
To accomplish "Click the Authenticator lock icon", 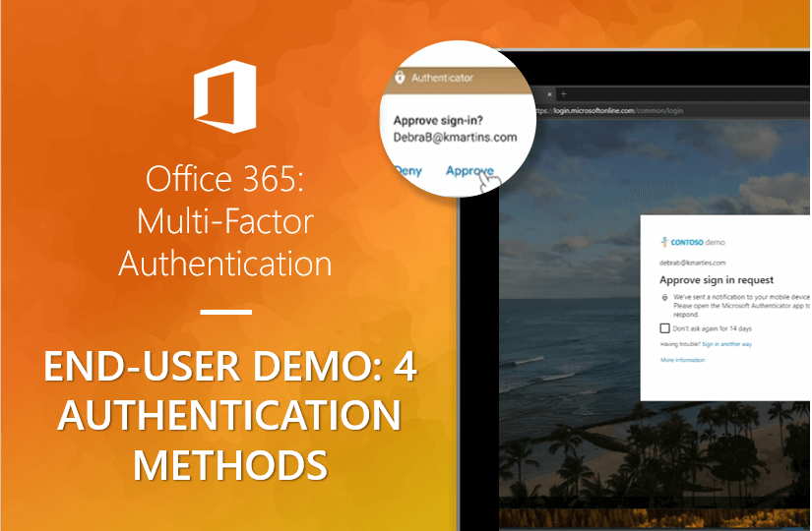I will 400,77.
